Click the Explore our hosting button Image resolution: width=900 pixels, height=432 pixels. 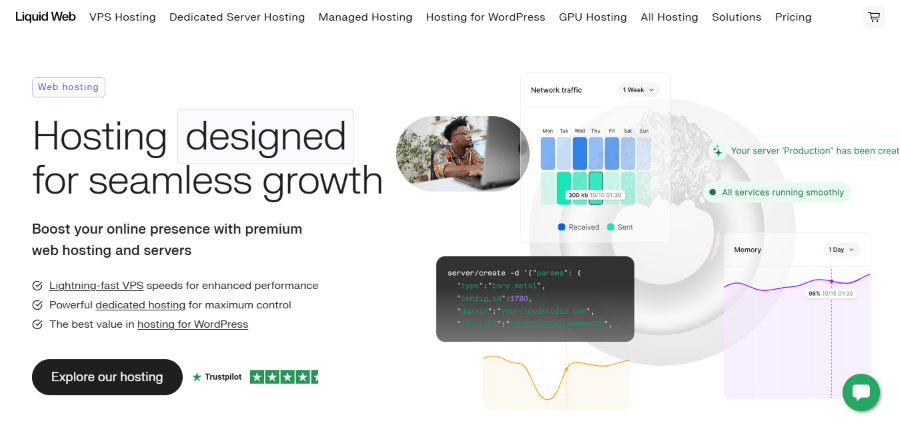point(107,377)
